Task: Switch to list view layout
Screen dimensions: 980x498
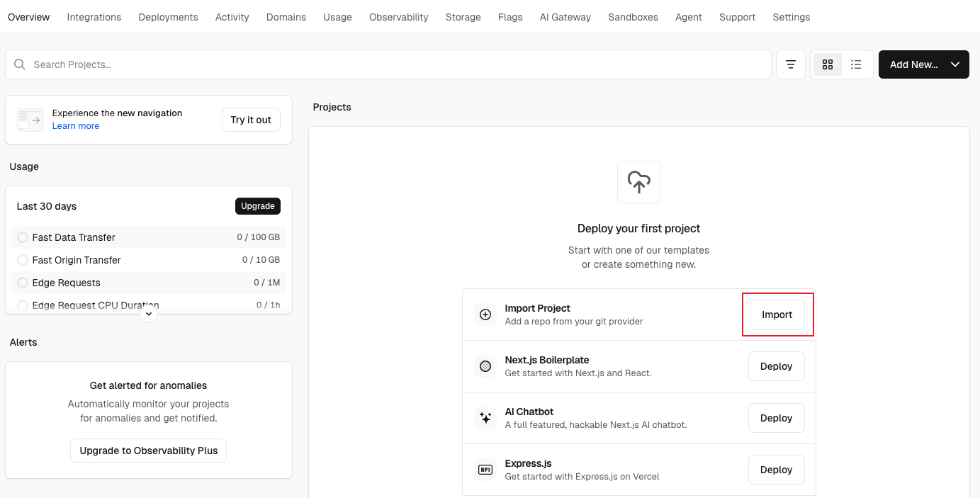Action: click(x=856, y=64)
